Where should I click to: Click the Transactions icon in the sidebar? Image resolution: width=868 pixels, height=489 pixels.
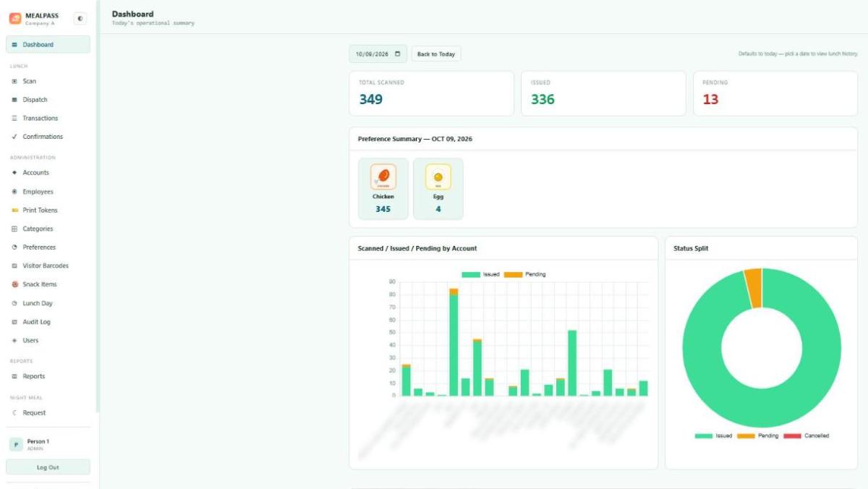tap(14, 119)
